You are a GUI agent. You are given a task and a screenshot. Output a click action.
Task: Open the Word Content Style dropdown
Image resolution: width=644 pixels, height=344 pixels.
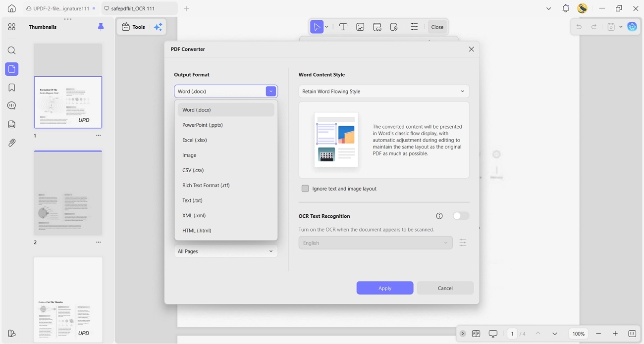click(384, 91)
